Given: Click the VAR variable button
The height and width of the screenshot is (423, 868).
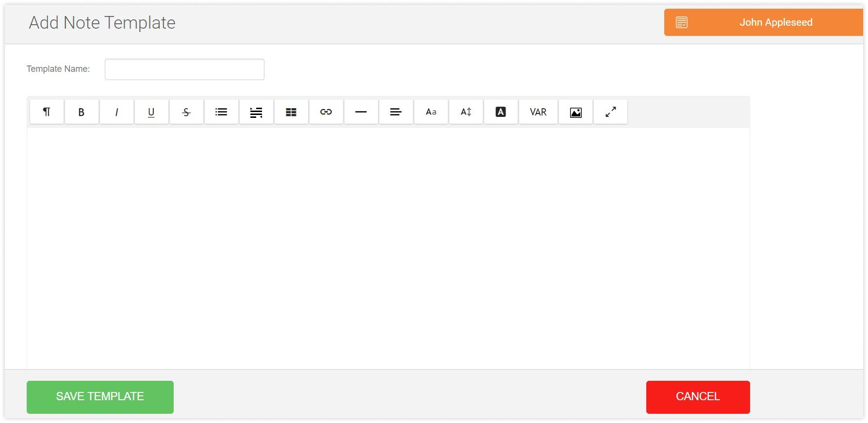Looking at the screenshot, I should (538, 112).
